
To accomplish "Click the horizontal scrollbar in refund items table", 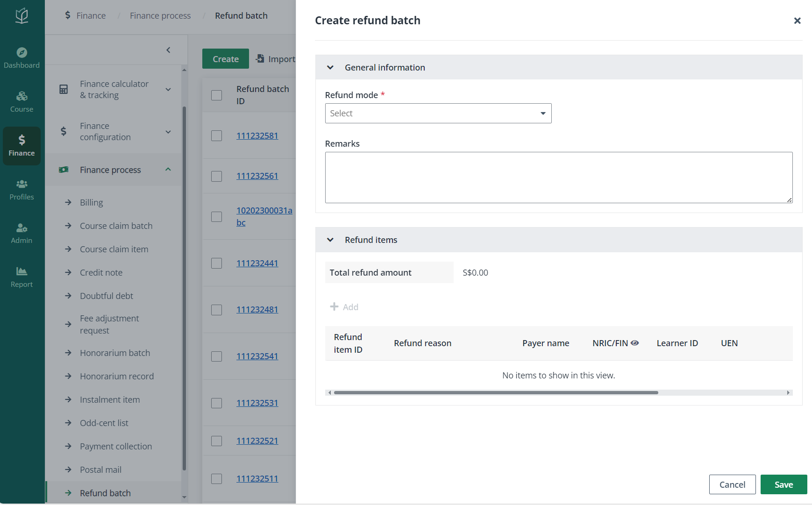I will 496,392.
